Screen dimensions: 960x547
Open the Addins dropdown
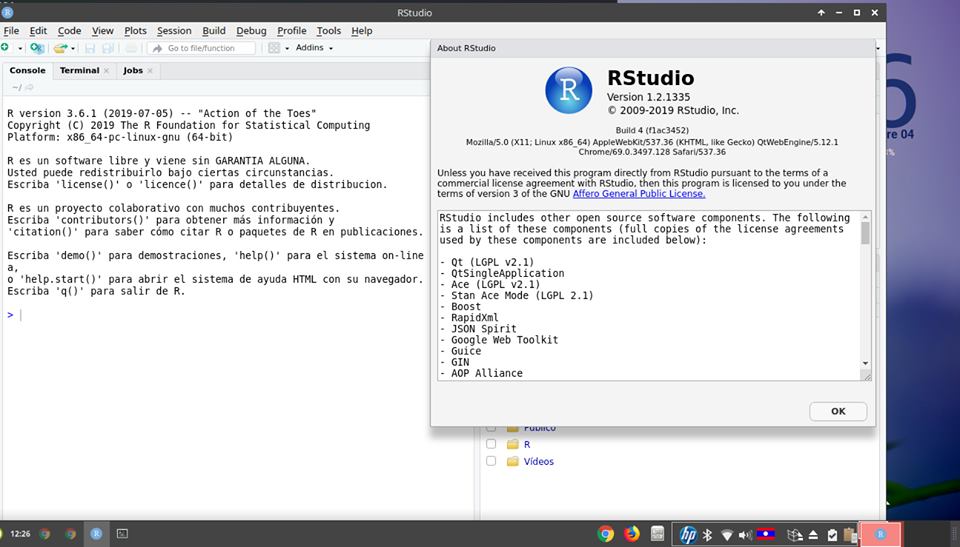(314, 48)
